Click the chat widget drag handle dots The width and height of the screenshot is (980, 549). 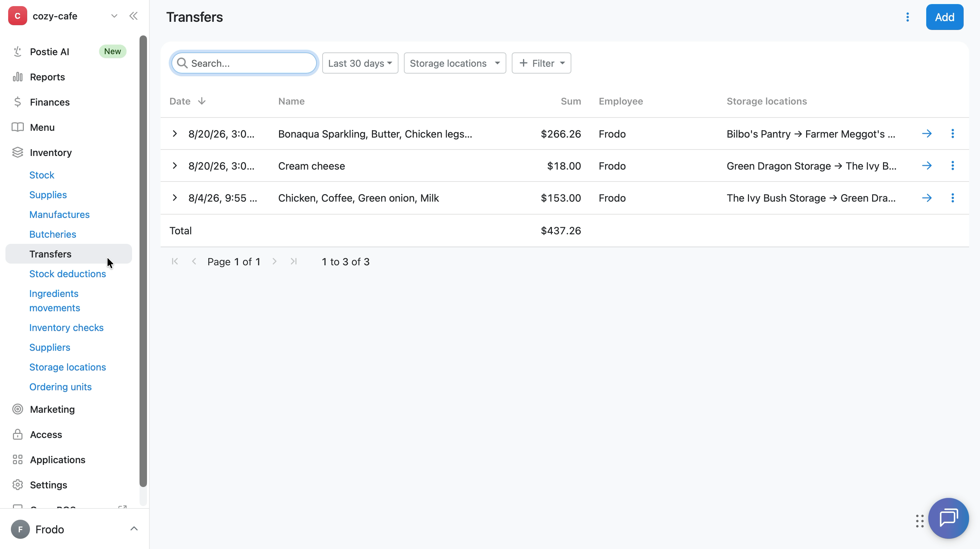click(x=919, y=521)
